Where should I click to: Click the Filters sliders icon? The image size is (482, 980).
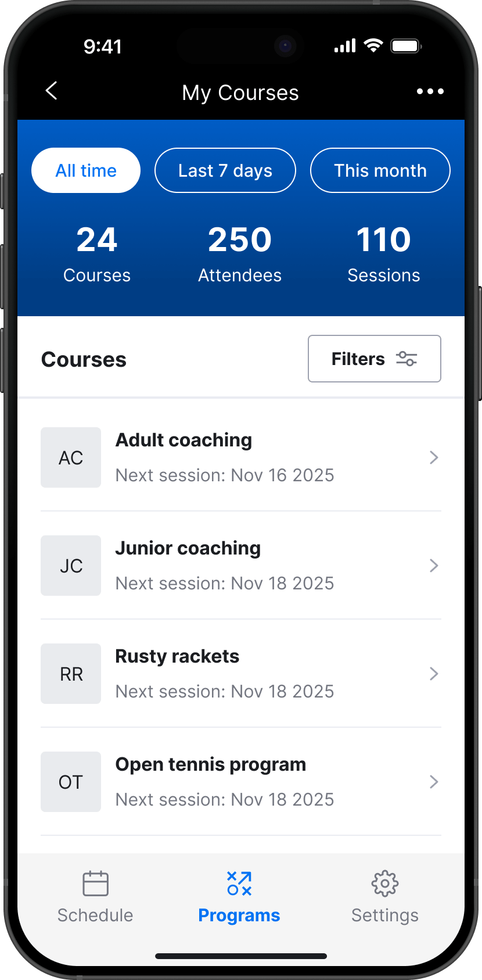point(407,359)
